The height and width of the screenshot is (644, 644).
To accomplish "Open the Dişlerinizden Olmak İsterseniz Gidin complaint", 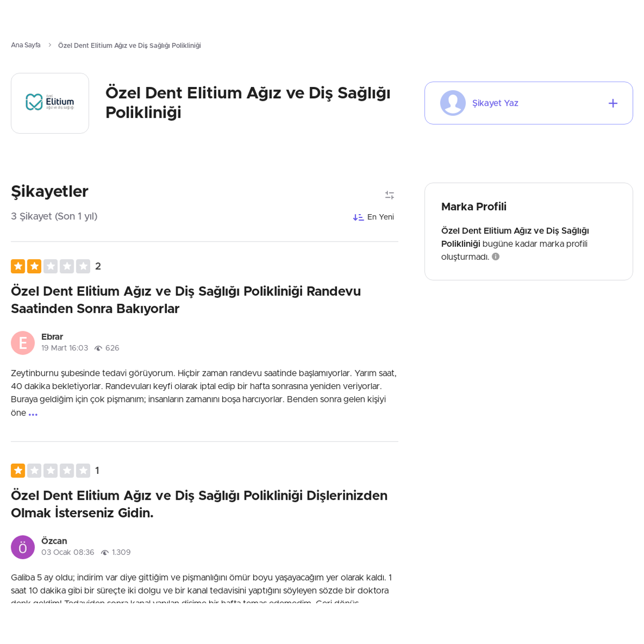I will (199, 504).
